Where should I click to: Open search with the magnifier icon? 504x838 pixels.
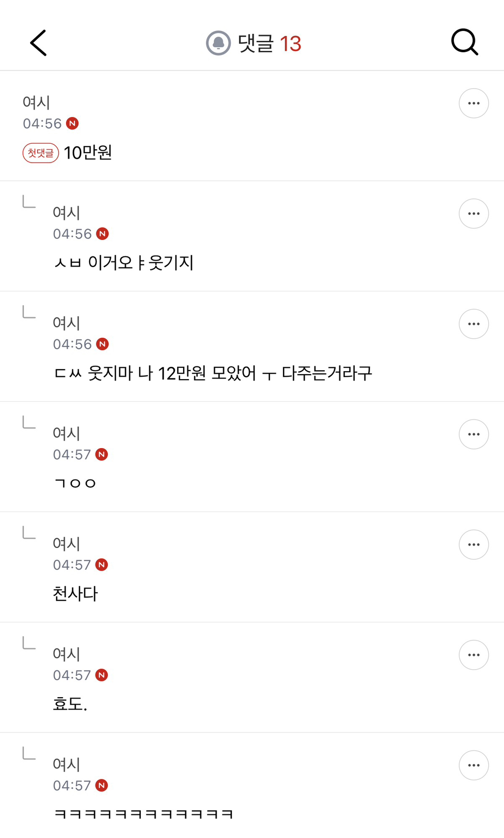[x=464, y=42]
